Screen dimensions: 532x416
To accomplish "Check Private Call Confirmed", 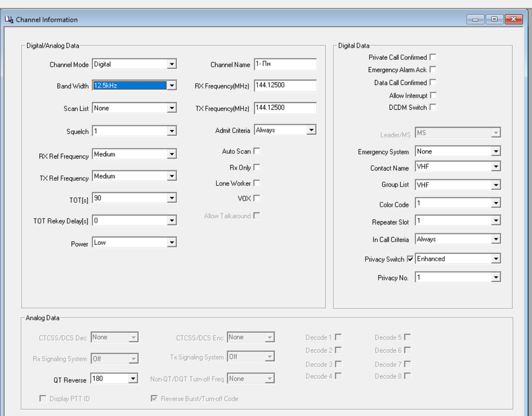I will click(433, 57).
